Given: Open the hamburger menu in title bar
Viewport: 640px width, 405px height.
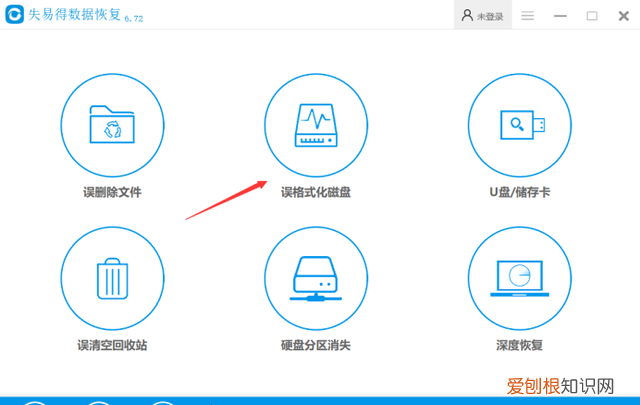Looking at the screenshot, I should [x=527, y=16].
